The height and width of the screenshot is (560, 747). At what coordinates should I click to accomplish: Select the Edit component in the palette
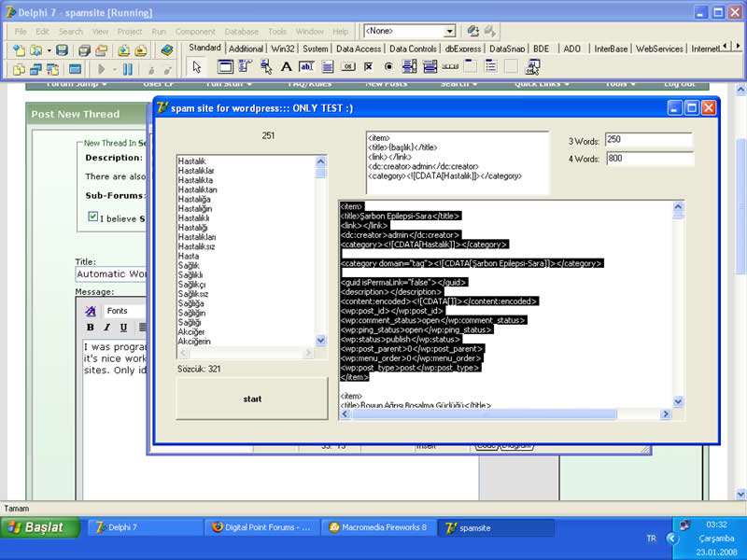point(306,66)
